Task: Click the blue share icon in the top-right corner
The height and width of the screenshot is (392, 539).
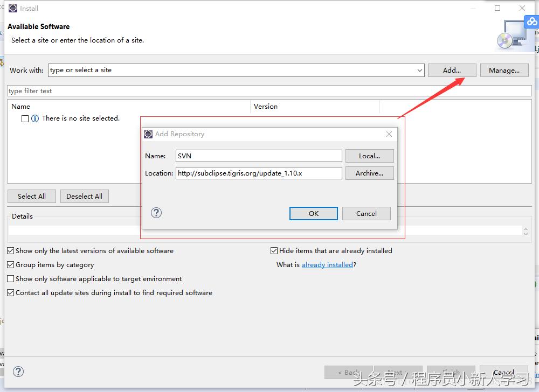Action: [x=532, y=22]
